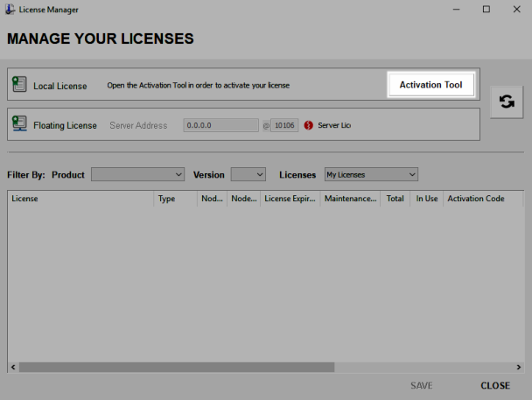Image resolution: width=532 pixels, height=400 pixels.
Task: Open the Version filter dropdown
Action: [248, 174]
